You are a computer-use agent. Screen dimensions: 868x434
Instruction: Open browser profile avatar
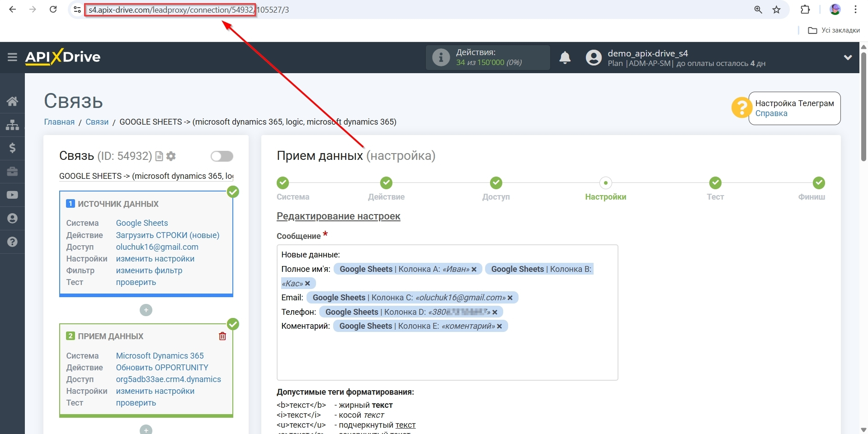(x=835, y=9)
